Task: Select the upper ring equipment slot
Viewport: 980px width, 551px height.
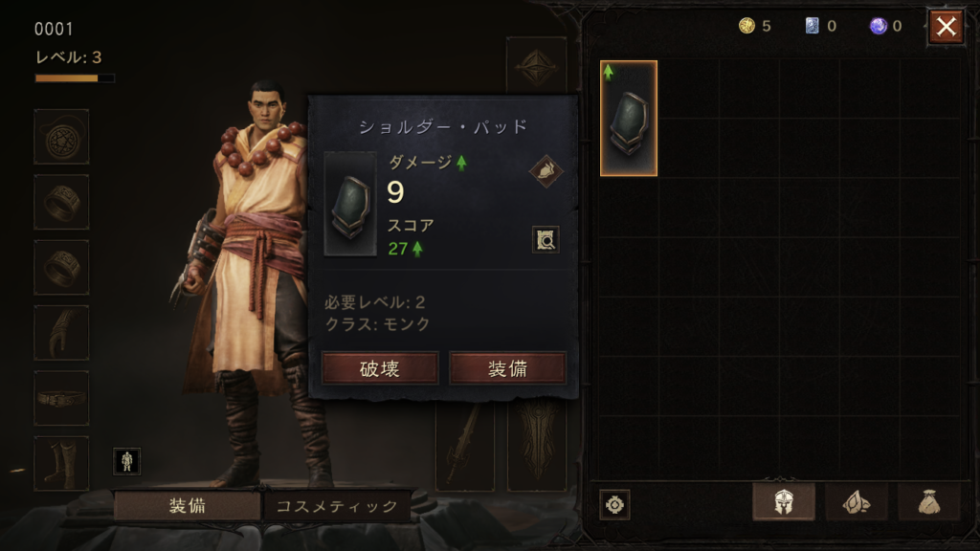Action: click(x=61, y=202)
